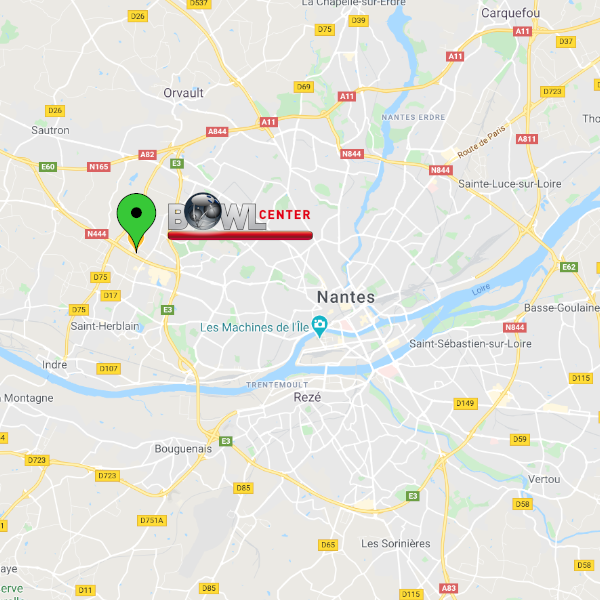Click the A811 road shield
600x600 pixels.
click(527, 139)
